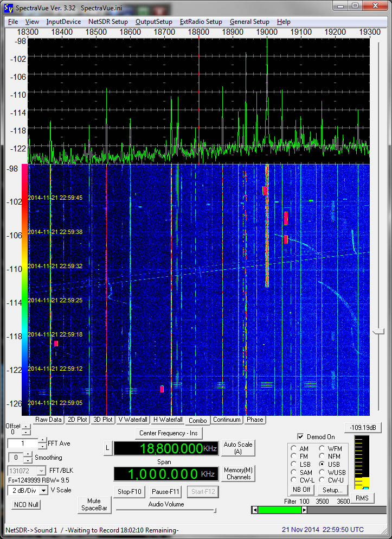Increase the Offset value
This screenshot has height=539, width=392.
25,427
